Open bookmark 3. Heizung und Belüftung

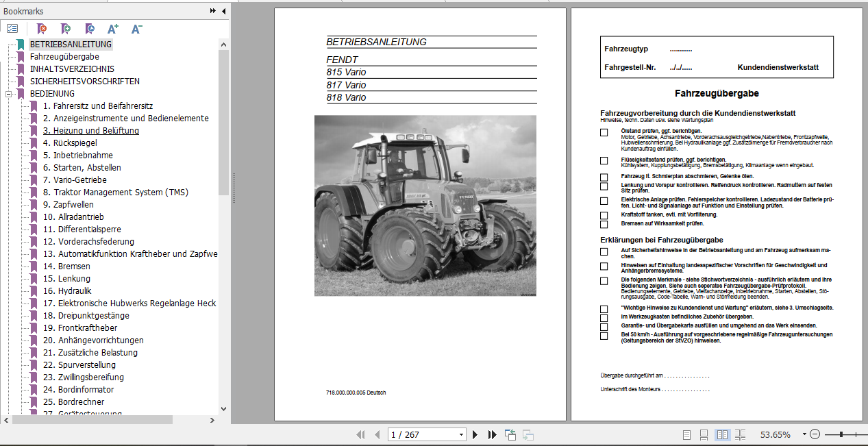click(91, 131)
